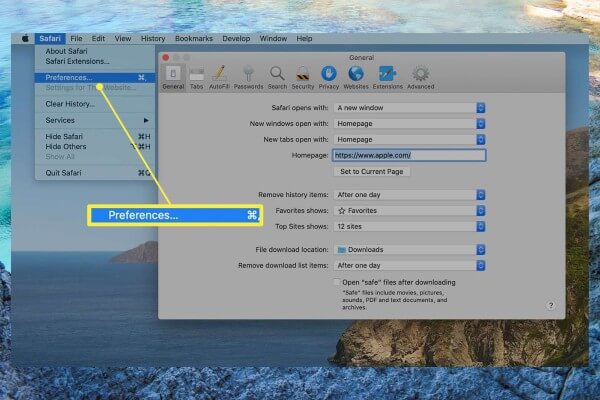Open the Search preferences pane
600x400 pixels.
(x=277, y=77)
